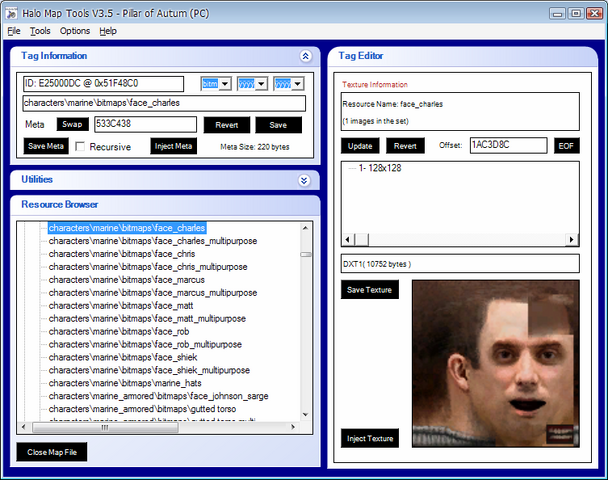This screenshot has width=608, height=480.
Task: Open the File menu
Action: coord(14,31)
